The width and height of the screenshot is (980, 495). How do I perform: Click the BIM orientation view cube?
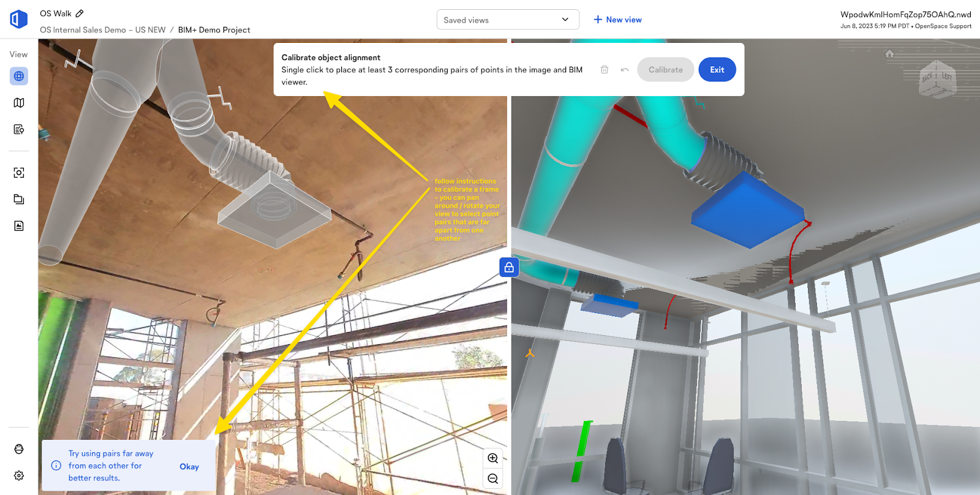tap(937, 79)
